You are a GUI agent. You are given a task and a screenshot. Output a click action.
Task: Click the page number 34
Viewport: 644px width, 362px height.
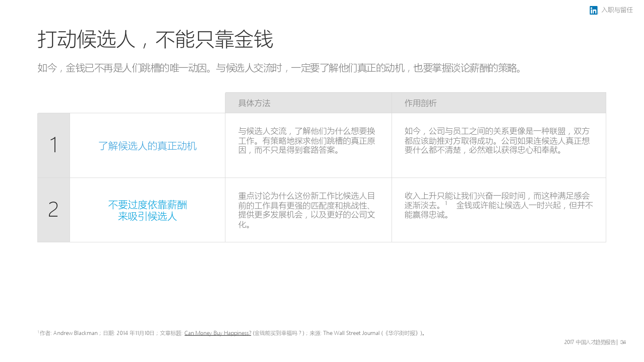[623, 342]
